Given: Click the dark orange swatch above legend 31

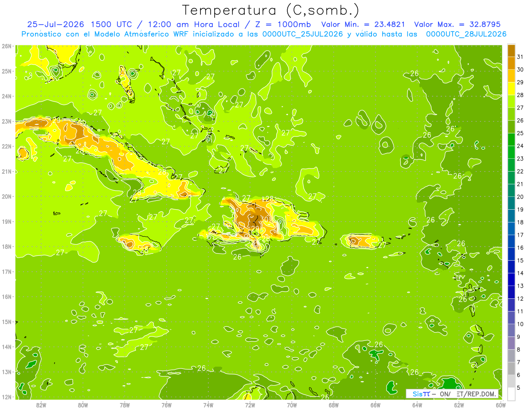Looking at the screenshot, I should tap(511, 51).
